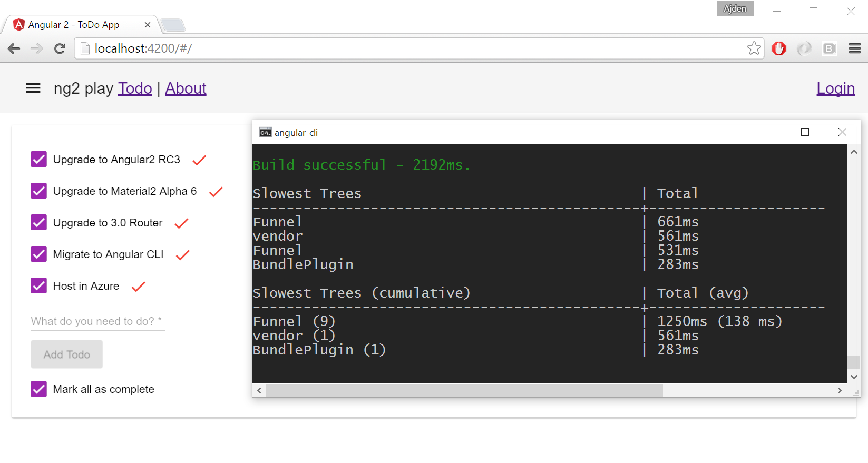Click the browser back arrow
This screenshot has height=463, width=868.
(x=14, y=48)
